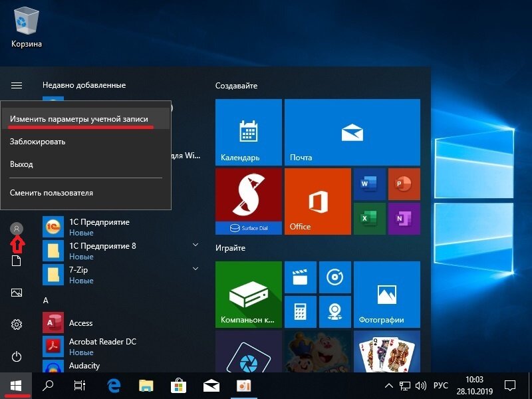Click the user account avatar in Start sidebar
532x399 pixels.
[x=16, y=229]
